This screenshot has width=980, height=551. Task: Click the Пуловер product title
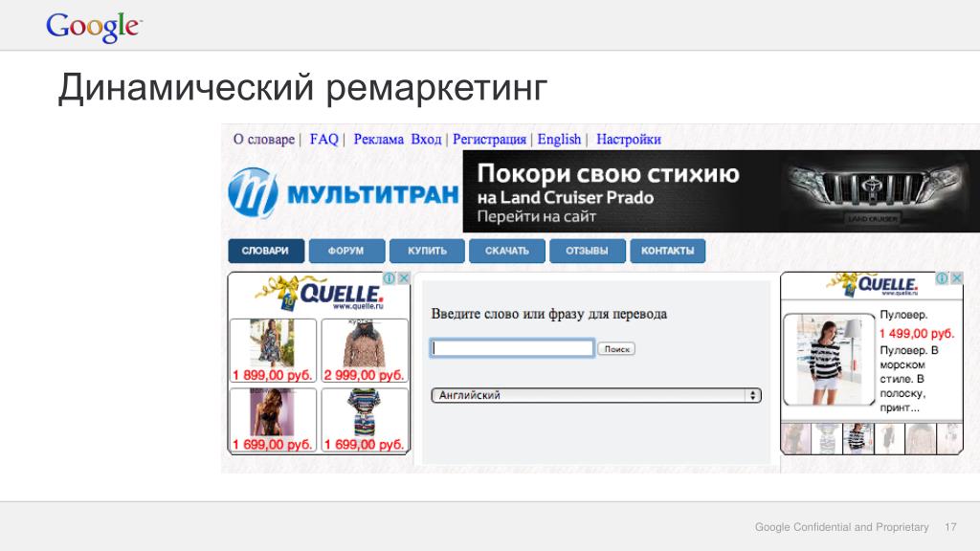[x=903, y=315]
